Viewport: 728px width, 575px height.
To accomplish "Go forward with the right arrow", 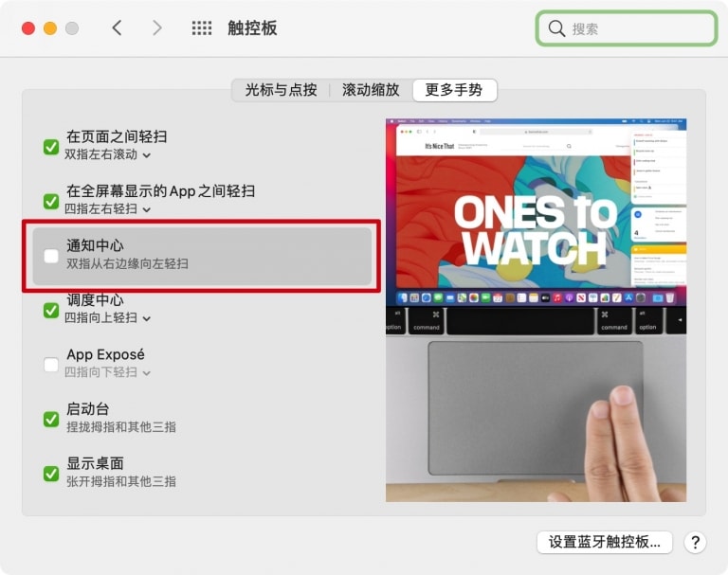I will (x=157, y=28).
